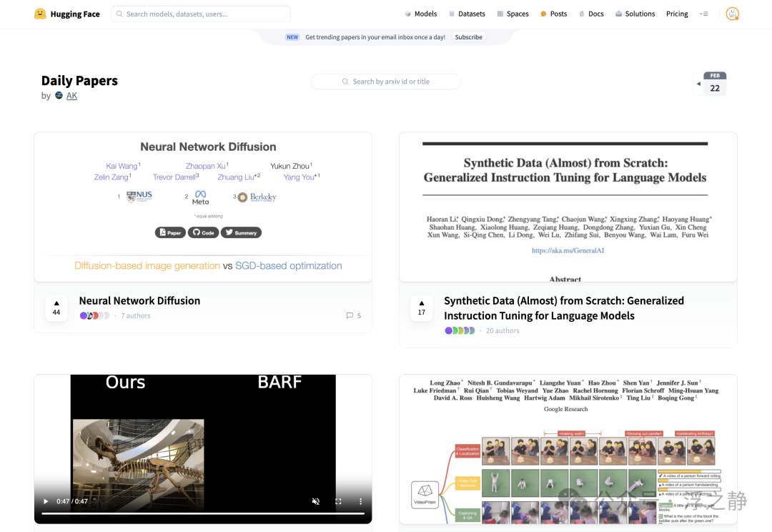This screenshot has height=532, width=772.
Task: Go to previous day arrow
Action: [698, 84]
